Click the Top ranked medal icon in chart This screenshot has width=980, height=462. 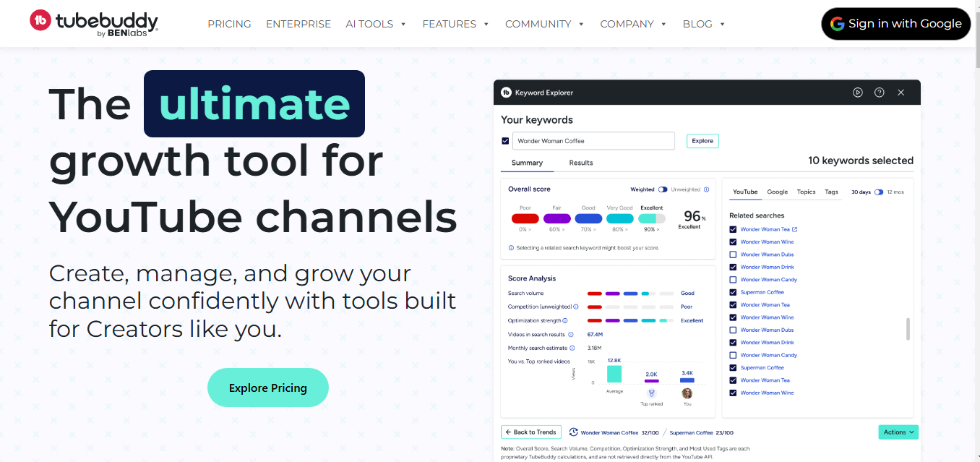(x=651, y=393)
